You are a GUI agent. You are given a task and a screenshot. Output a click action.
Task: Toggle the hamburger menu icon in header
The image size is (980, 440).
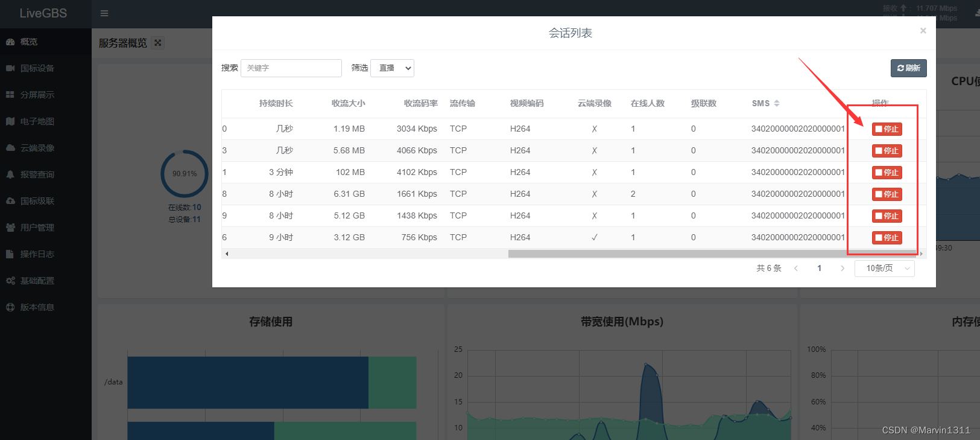pos(104,13)
